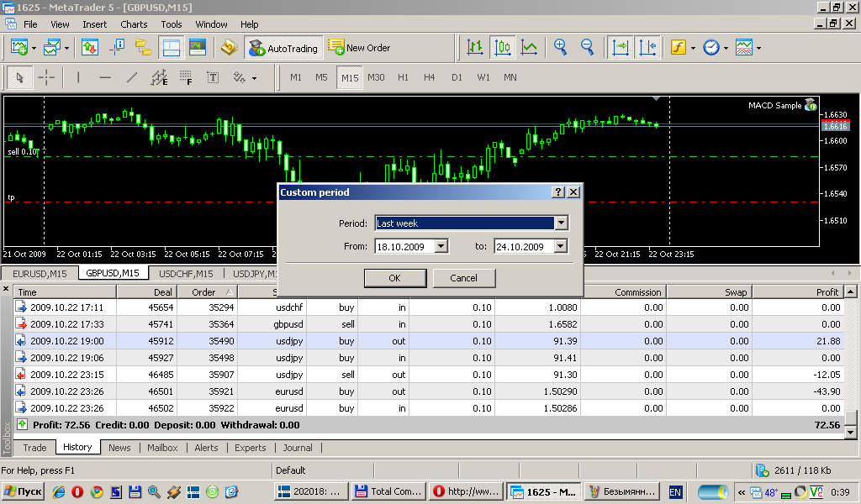The image size is (861, 504).
Task: Switch to the Journal tab
Action: (x=298, y=448)
